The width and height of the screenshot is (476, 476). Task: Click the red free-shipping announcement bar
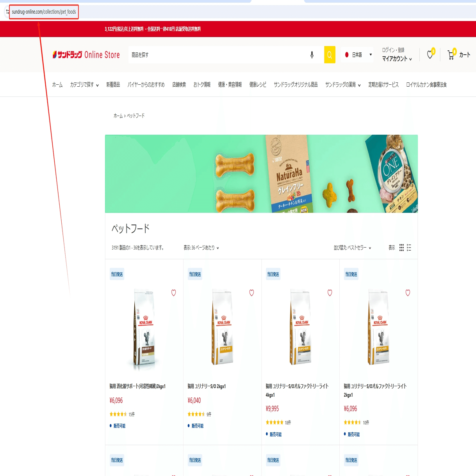tap(238, 29)
